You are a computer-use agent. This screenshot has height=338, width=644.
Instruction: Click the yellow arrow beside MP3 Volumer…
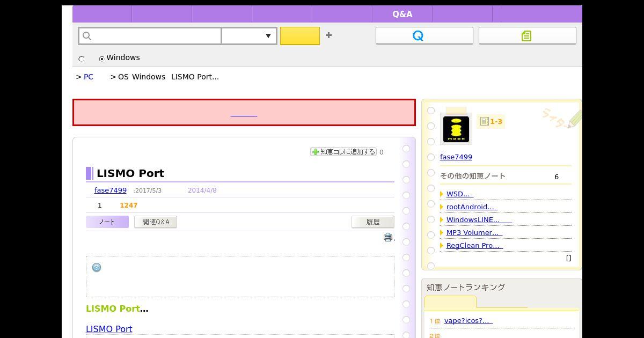(x=442, y=233)
